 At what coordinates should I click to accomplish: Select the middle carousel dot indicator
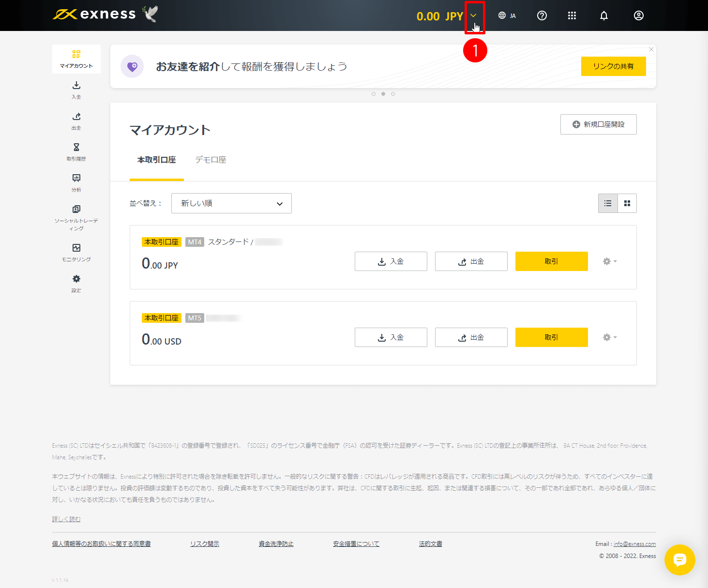pos(383,94)
